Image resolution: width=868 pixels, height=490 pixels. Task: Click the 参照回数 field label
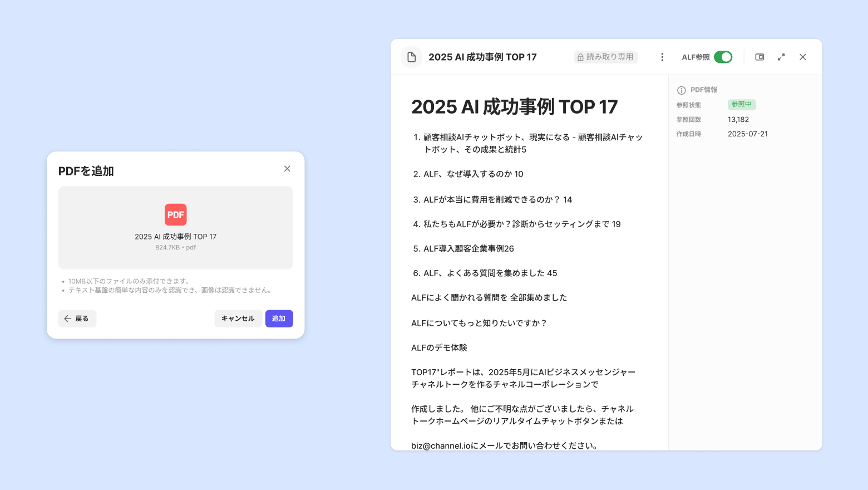pyautogui.click(x=689, y=120)
